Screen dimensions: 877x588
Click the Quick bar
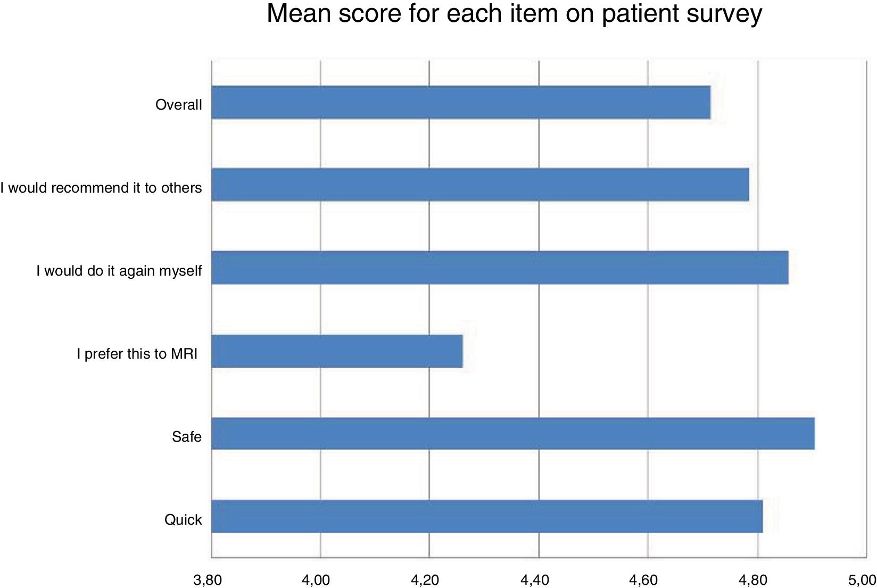pos(487,516)
